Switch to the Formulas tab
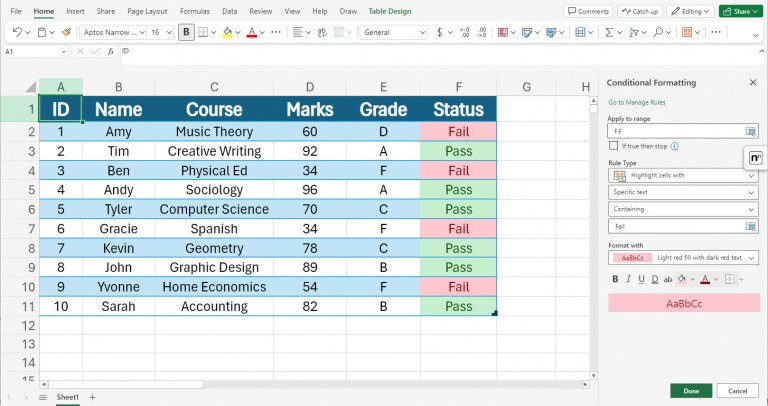This screenshot has height=406, width=768. (194, 11)
